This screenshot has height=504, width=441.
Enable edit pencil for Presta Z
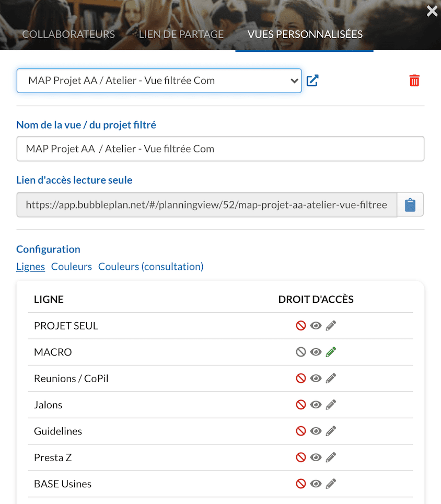(x=331, y=457)
